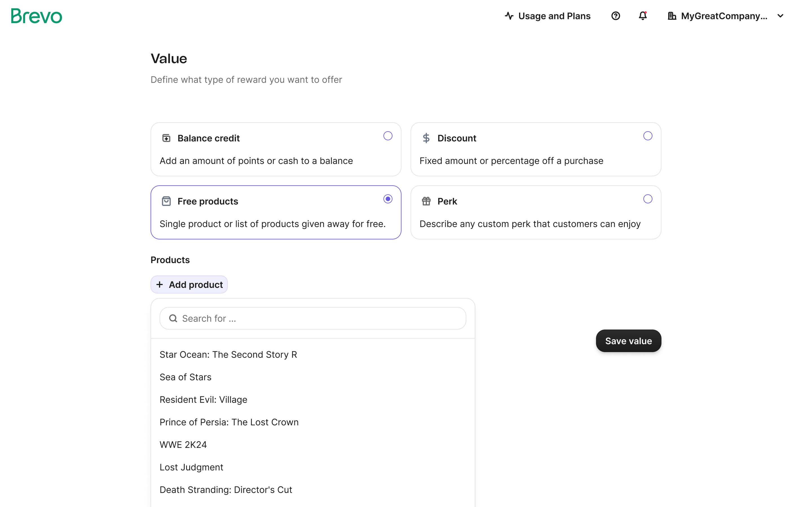Open Usage and Plans
The height and width of the screenshot is (507, 812).
coord(554,16)
